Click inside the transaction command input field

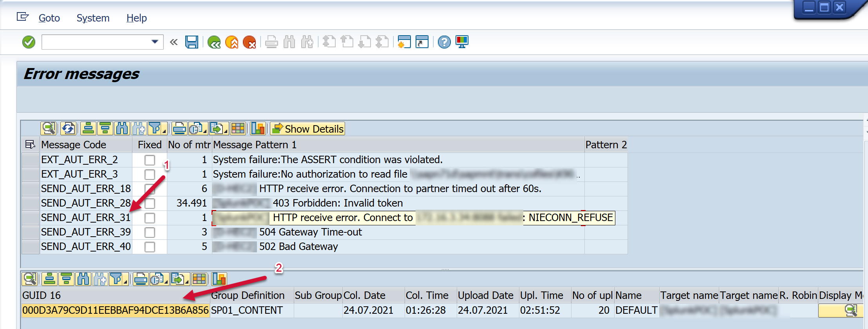point(95,42)
